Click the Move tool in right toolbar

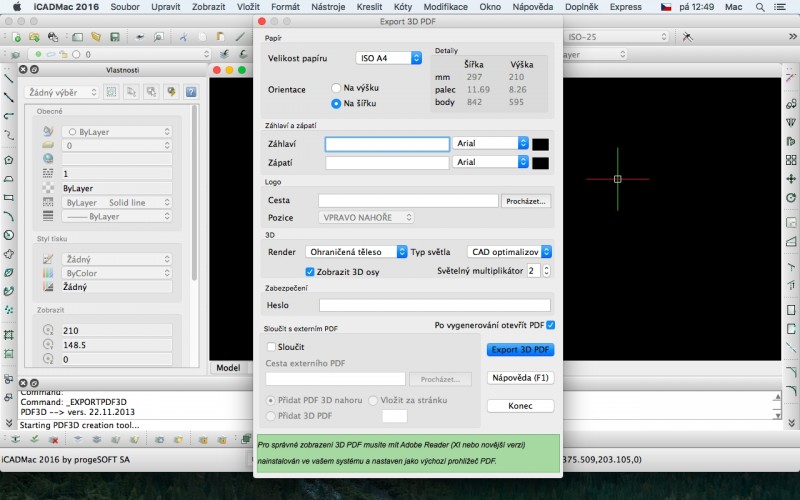pos(791,179)
